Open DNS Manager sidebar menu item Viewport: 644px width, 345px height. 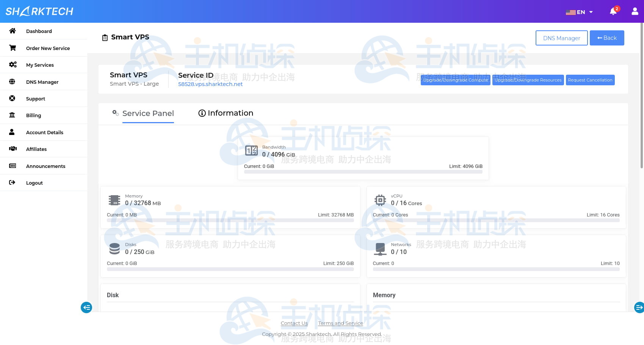44,82
